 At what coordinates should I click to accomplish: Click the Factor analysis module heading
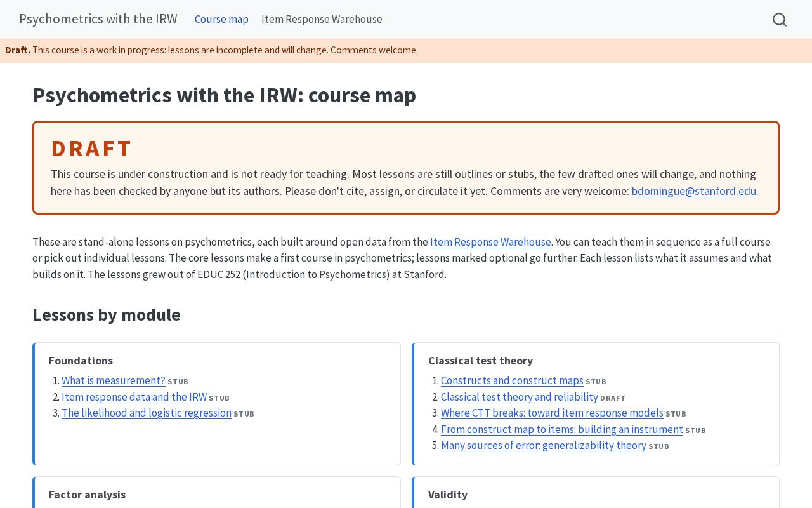point(87,495)
